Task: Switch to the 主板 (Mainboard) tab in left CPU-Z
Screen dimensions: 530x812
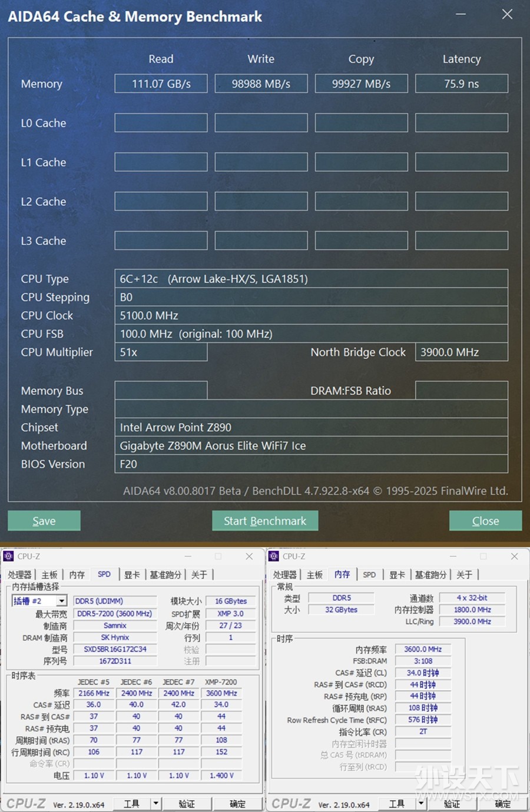Action: (x=49, y=574)
